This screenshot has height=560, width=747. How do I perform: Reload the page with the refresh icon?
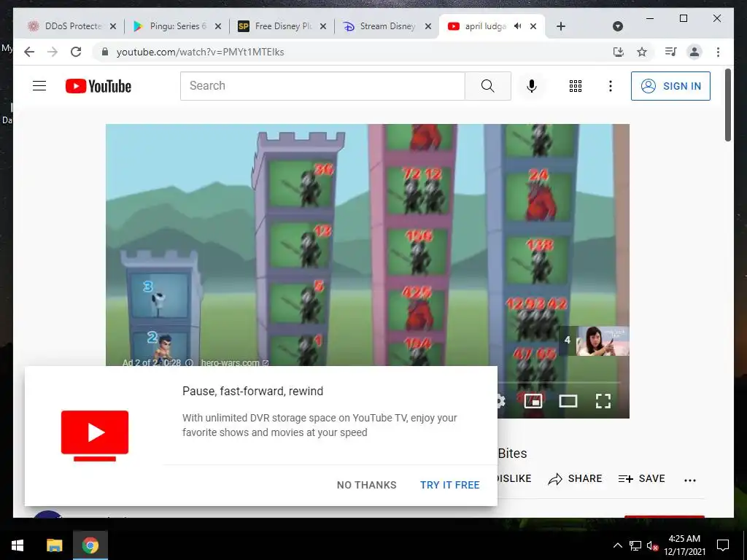point(76,52)
